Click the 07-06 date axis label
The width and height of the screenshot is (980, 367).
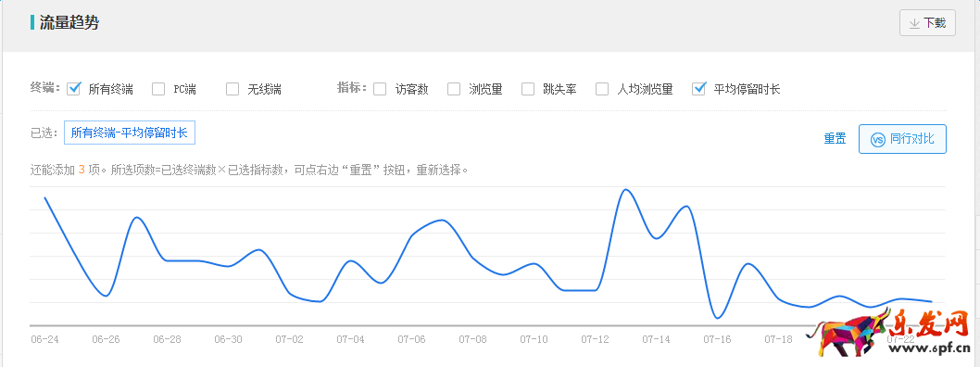(412, 339)
